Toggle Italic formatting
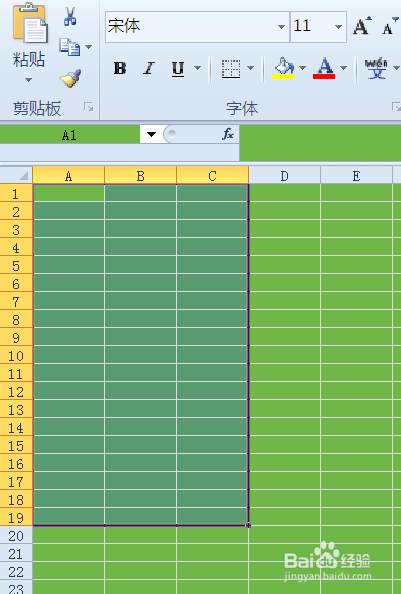 149,69
